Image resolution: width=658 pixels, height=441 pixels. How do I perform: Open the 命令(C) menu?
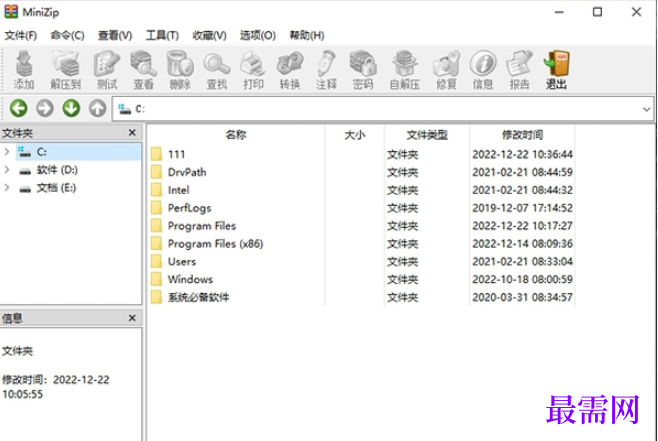pyautogui.click(x=67, y=35)
